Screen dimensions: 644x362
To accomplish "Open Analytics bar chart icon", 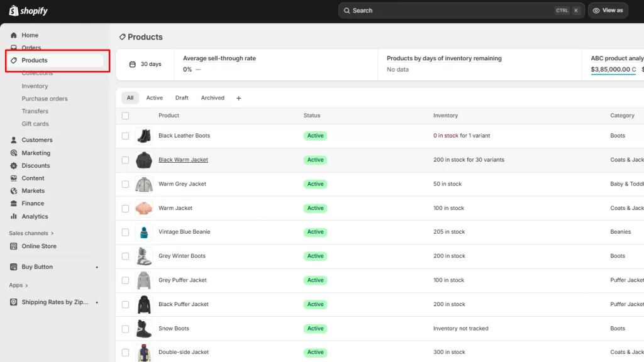I will coord(14,216).
